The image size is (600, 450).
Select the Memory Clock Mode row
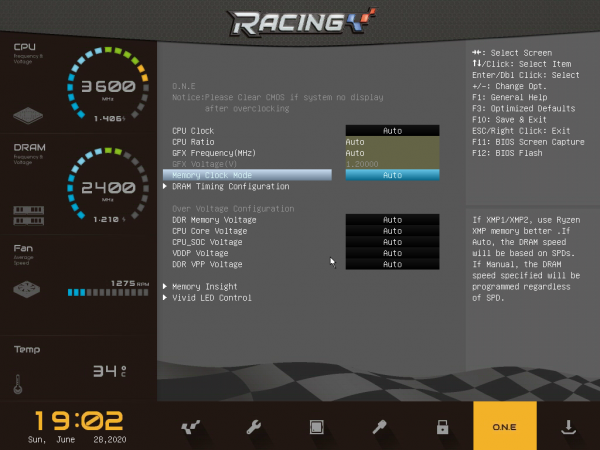pyautogui.click(x=247, y=175)
